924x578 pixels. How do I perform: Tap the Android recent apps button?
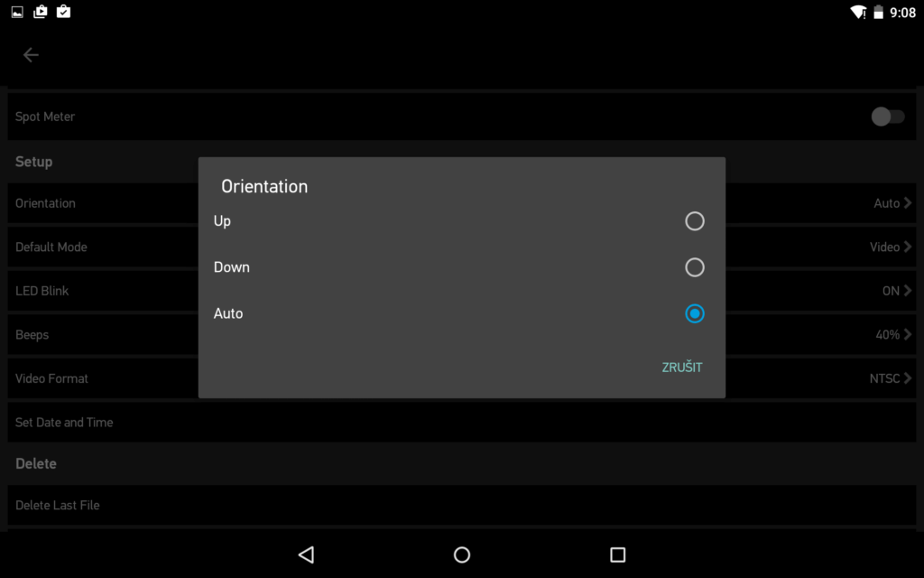pyautogui.click(x=617, y=555)
